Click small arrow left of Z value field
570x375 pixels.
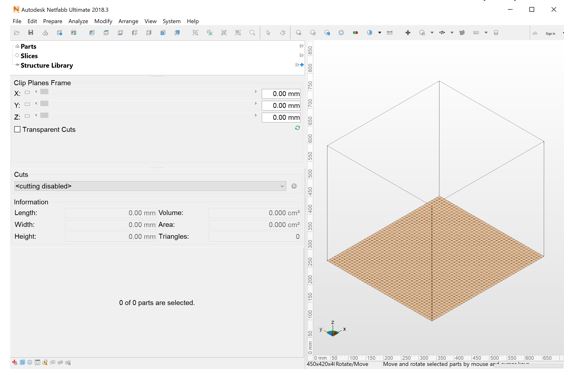point(256,115)
